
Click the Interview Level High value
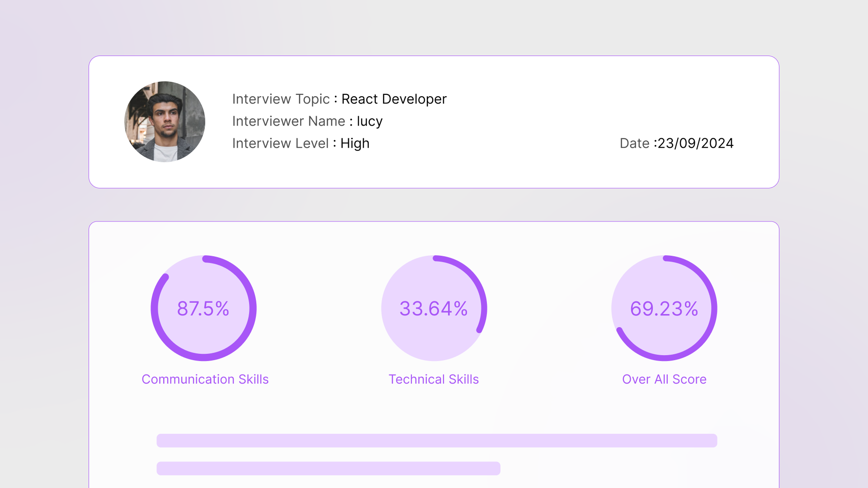354,143
